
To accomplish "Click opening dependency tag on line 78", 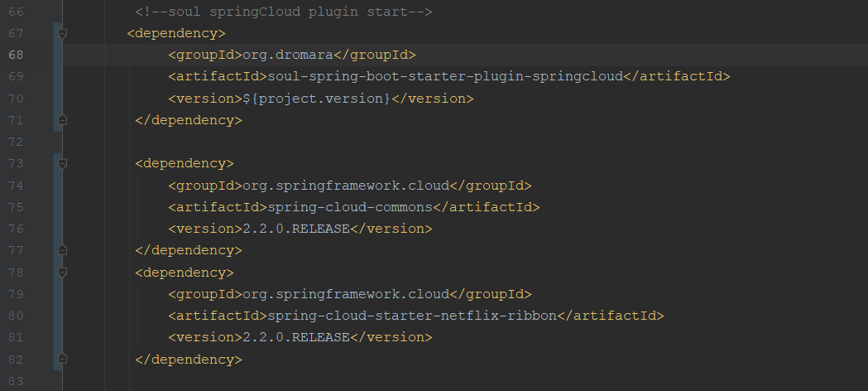I will (185, 273).
